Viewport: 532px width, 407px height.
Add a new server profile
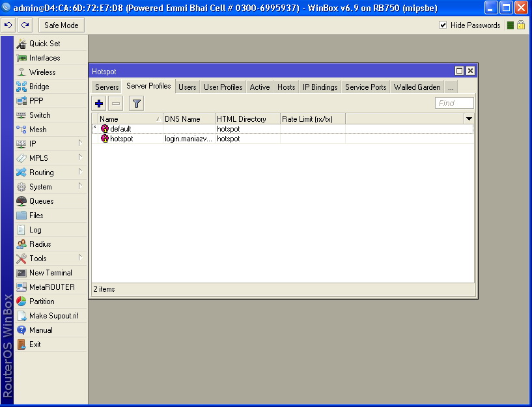(98, 103)
